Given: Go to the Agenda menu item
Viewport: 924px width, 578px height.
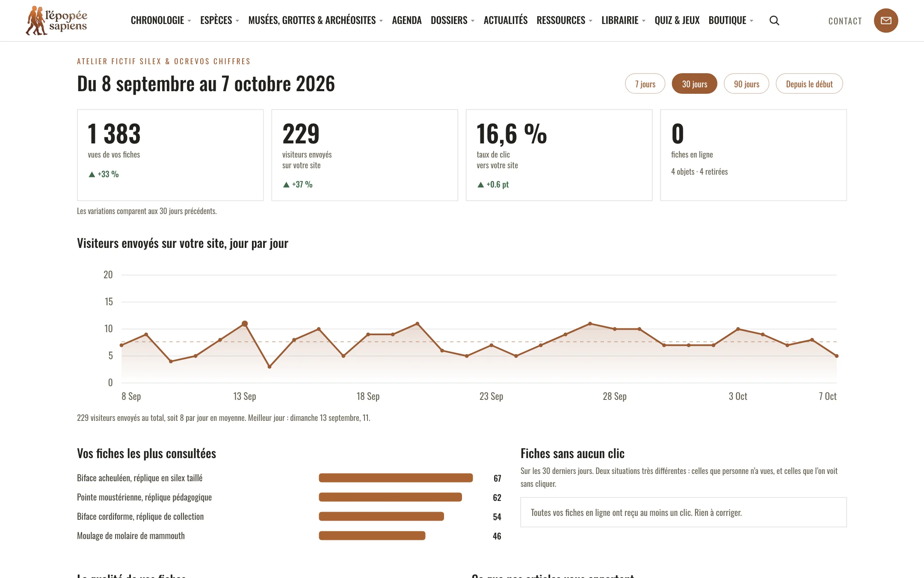Looking at the screenshot, I should point(407,21).
